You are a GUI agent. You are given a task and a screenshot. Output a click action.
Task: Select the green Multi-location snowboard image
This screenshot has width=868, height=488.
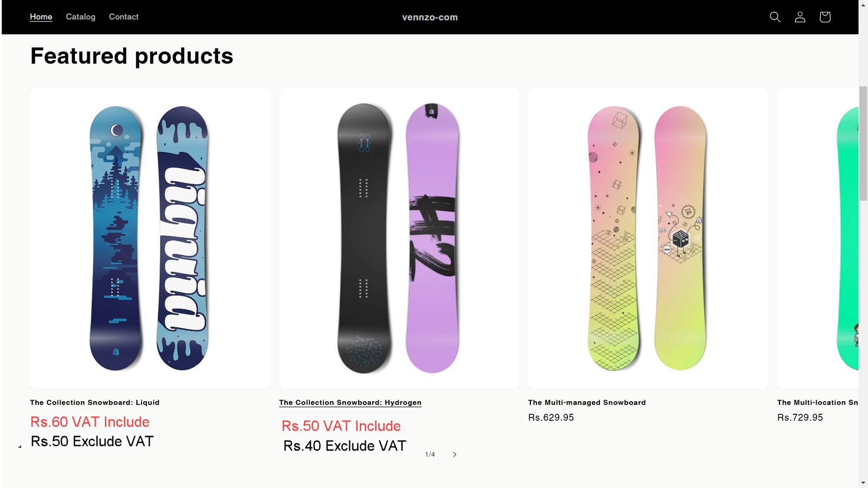click(x=818, y=237)
